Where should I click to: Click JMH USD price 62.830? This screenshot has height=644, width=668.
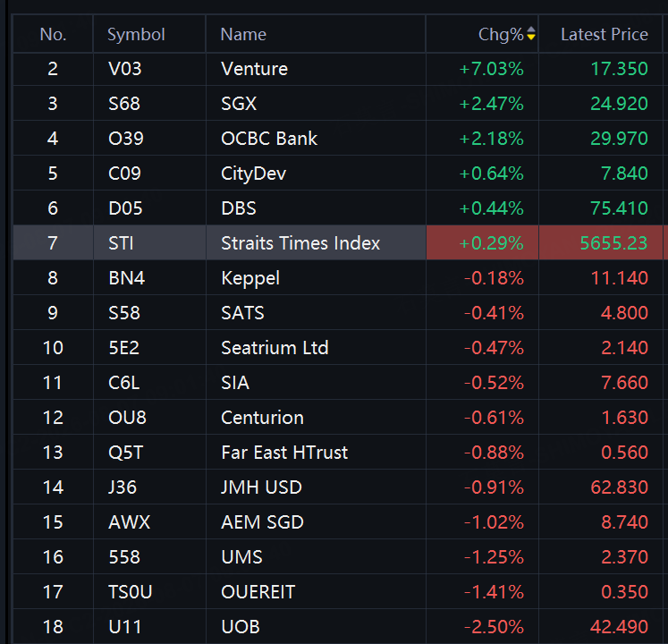point(619,487)
